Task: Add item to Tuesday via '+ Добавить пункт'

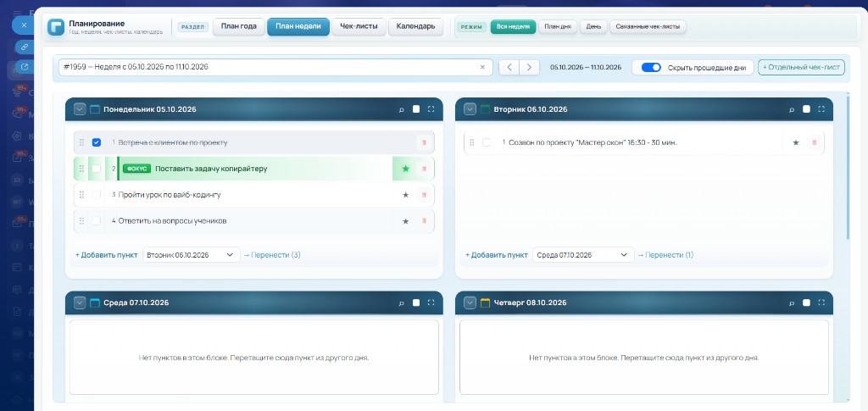Action: click(497, 255)
